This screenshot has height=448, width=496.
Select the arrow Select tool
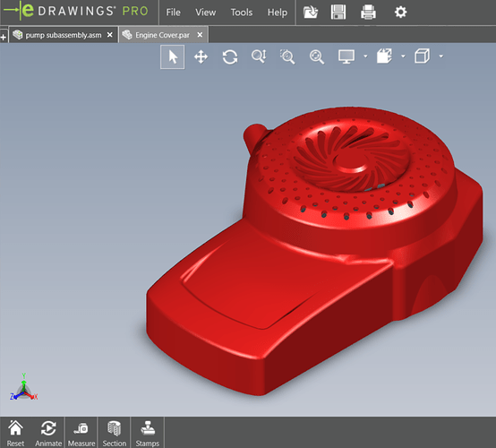point(173,57)
